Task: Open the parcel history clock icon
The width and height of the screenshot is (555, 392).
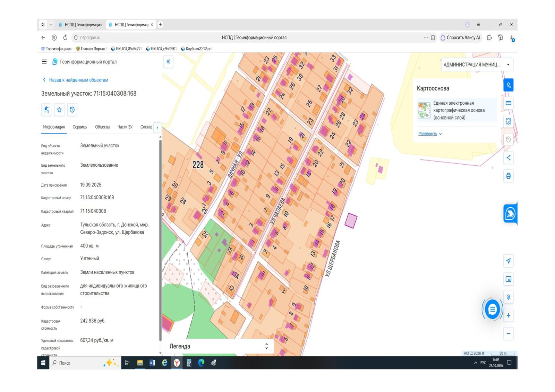Action: (x=72, y=110)
